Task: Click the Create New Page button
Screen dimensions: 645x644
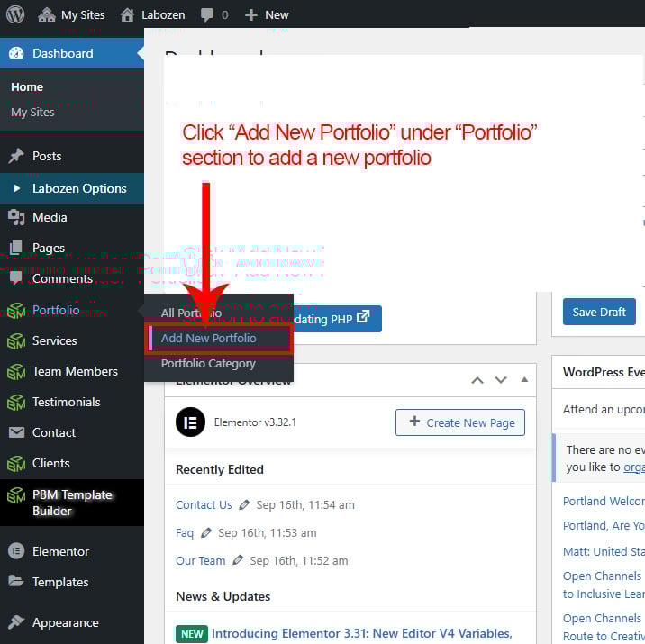Action: [459, 422]
